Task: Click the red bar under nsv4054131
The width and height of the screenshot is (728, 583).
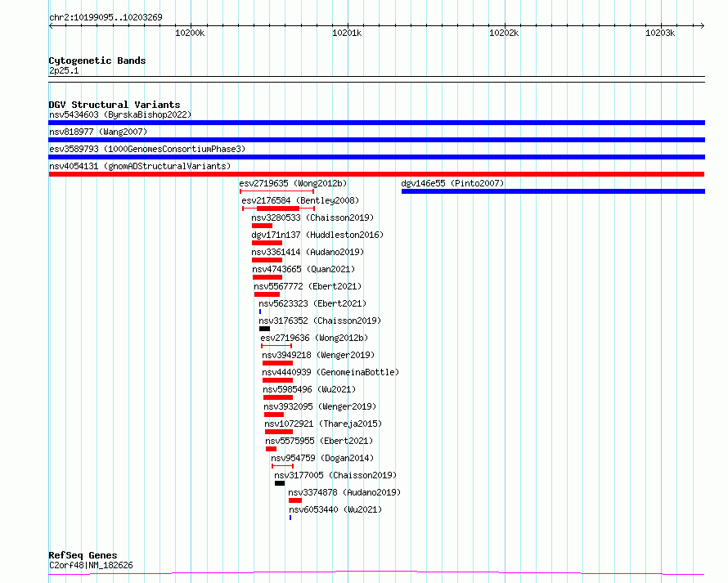Action: point(376,174)
